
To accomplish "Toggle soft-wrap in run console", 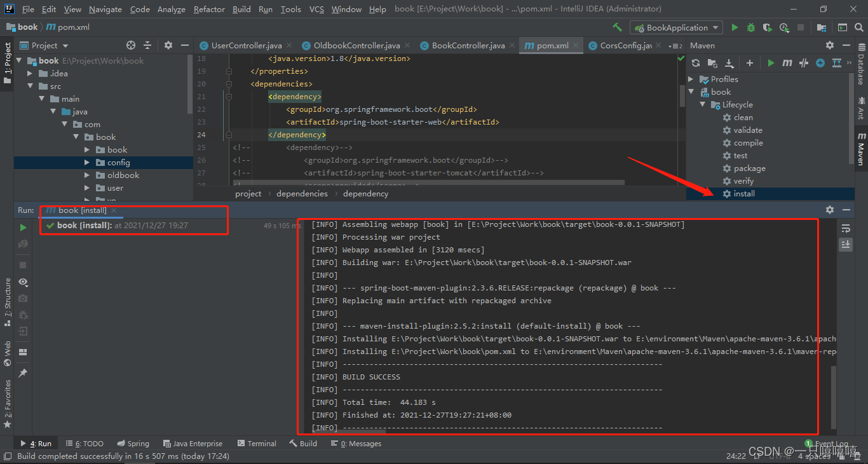I will coord(846,228).
